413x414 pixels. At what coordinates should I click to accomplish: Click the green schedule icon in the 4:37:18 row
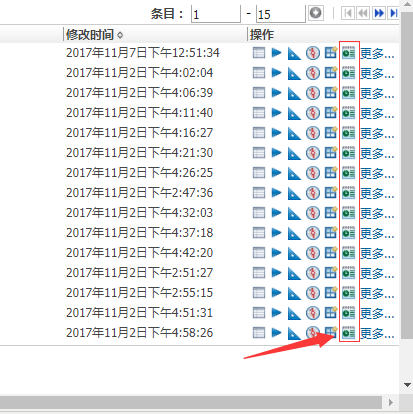(349, 233)
